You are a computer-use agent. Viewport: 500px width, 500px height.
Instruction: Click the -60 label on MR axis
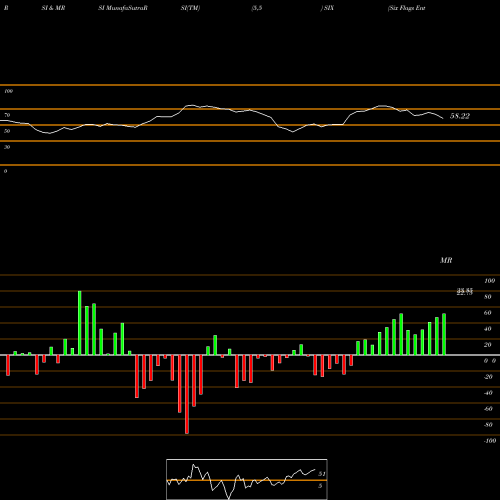(x=488, y=409)
